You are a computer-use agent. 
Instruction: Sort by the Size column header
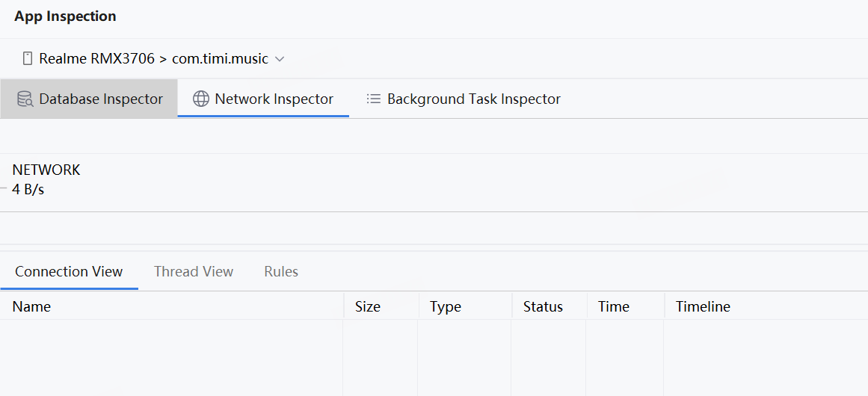tap(368, 306)
